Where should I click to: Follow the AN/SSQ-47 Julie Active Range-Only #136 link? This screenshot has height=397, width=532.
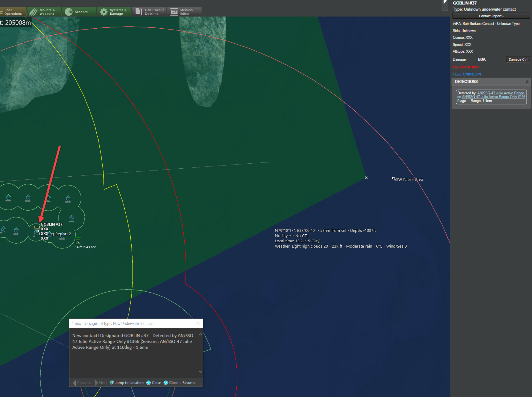494,97
